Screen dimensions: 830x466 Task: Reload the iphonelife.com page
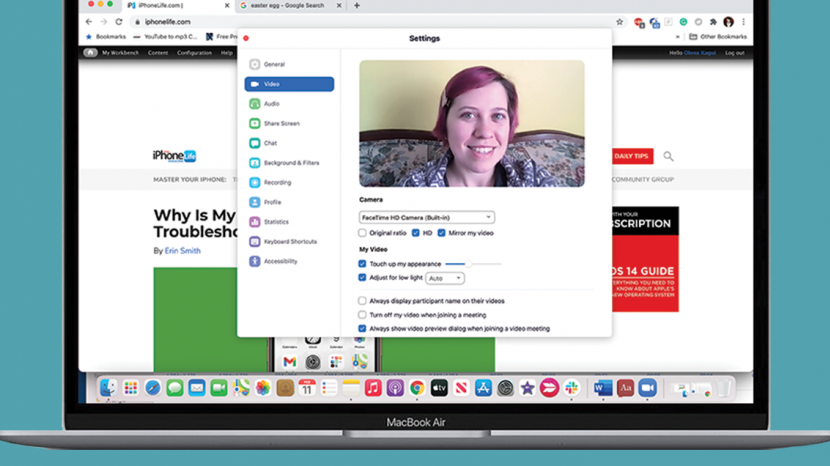119,22
